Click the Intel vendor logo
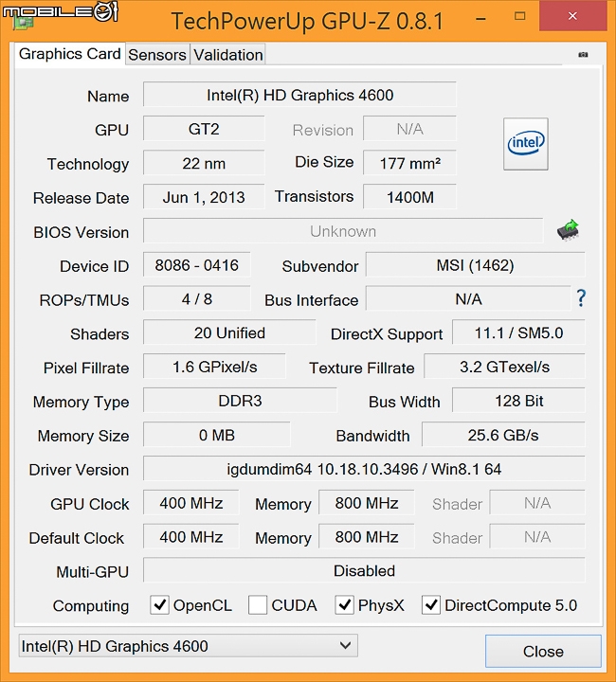 point(526,144)
